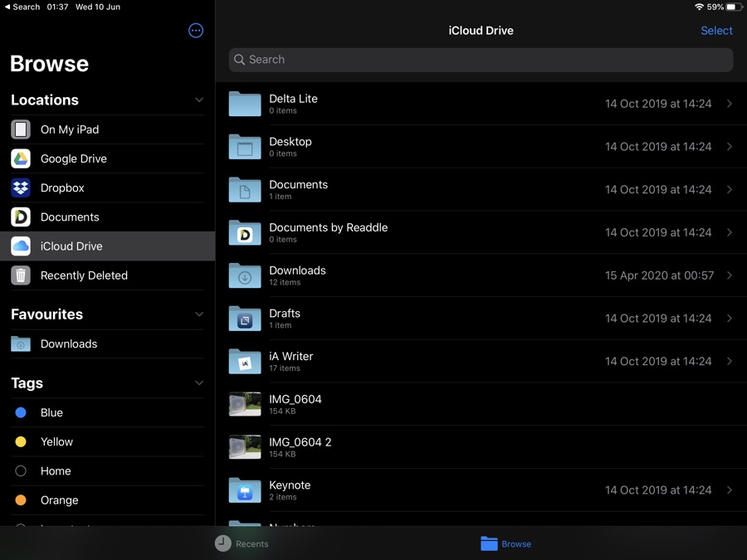
Task: Open iCloud Drive in the sidebar
Action: [x=108, y=246]
